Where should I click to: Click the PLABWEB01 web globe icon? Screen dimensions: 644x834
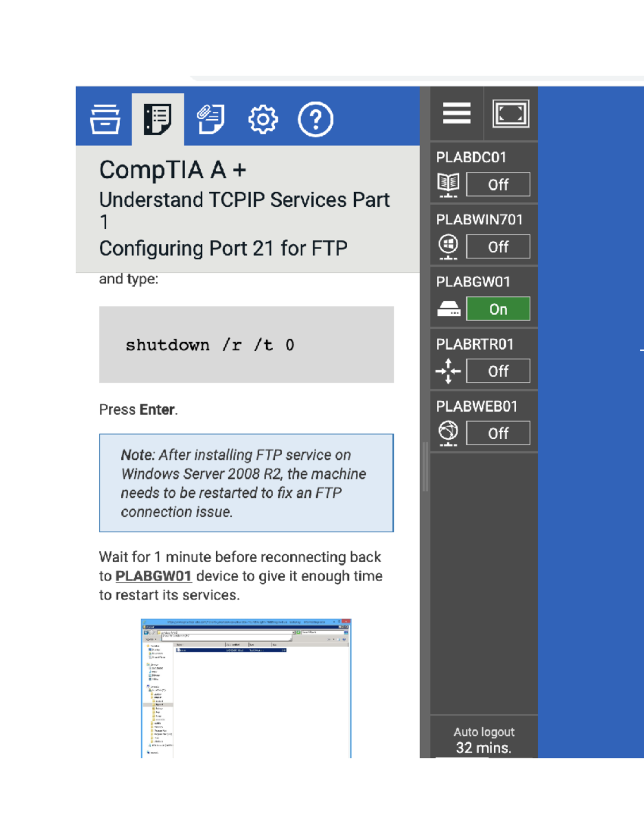[x=448, y=433]
